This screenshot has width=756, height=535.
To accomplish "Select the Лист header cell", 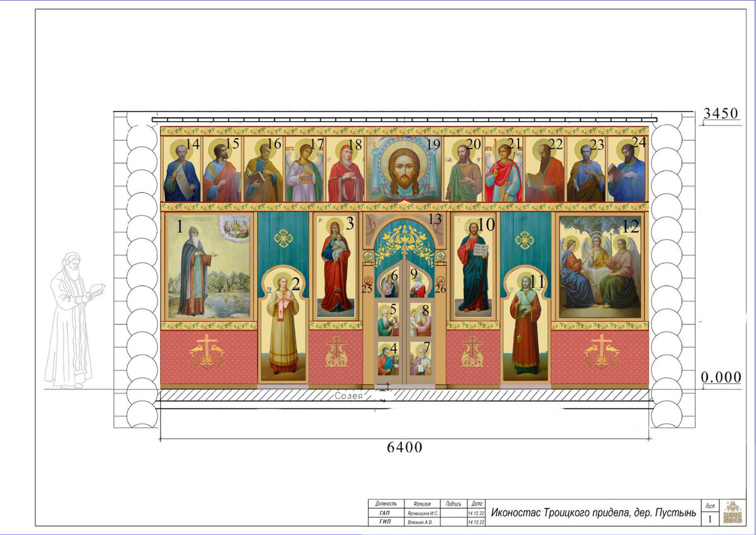I will coord(711,505).
